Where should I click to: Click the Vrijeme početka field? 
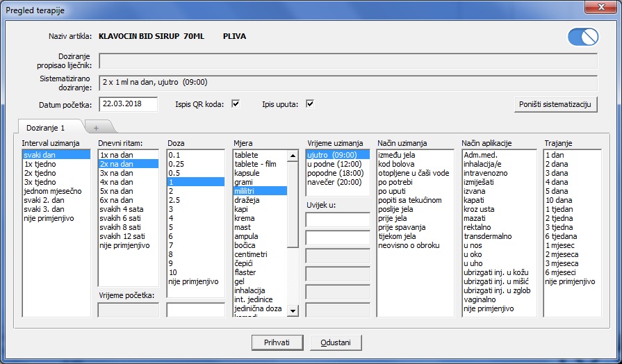128,310
